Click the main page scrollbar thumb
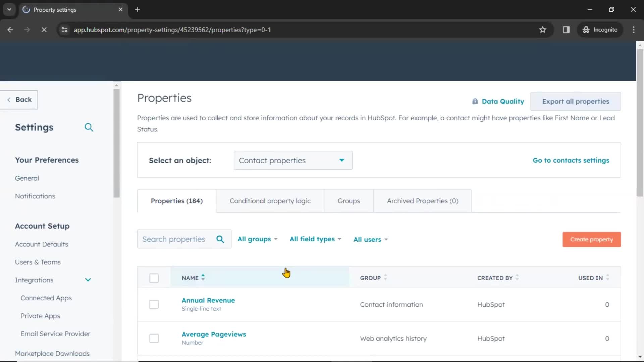644x362 pixels. pyautogui.click(x=640, y=123)
